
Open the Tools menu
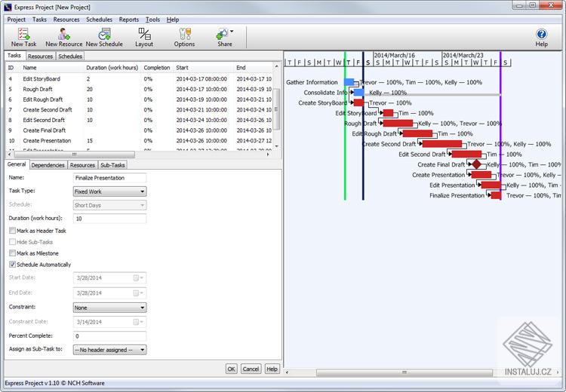coord(152,20)
